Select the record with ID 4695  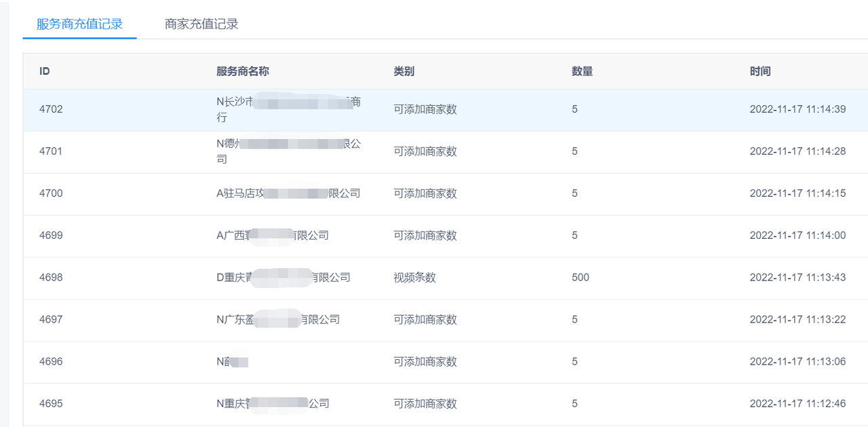[51, 404]
